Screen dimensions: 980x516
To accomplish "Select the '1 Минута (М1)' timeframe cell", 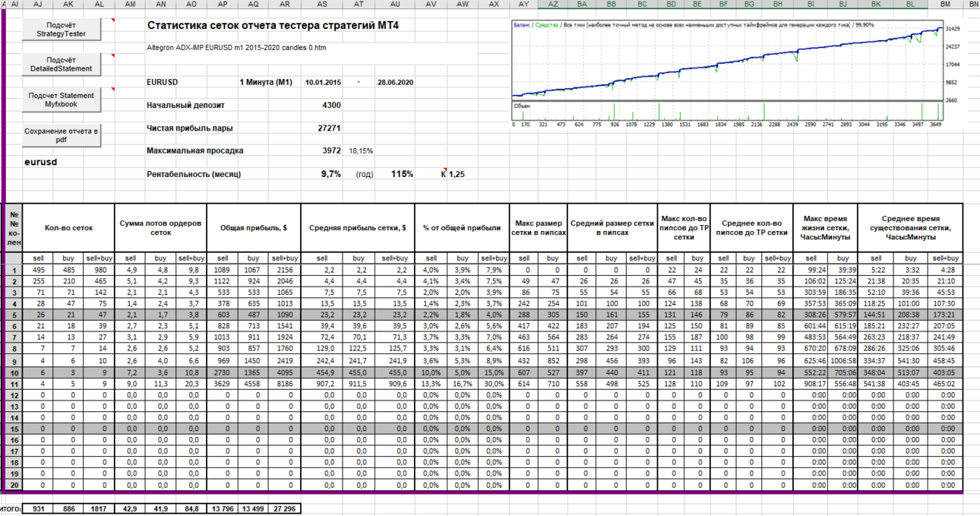I will [266, 82].
